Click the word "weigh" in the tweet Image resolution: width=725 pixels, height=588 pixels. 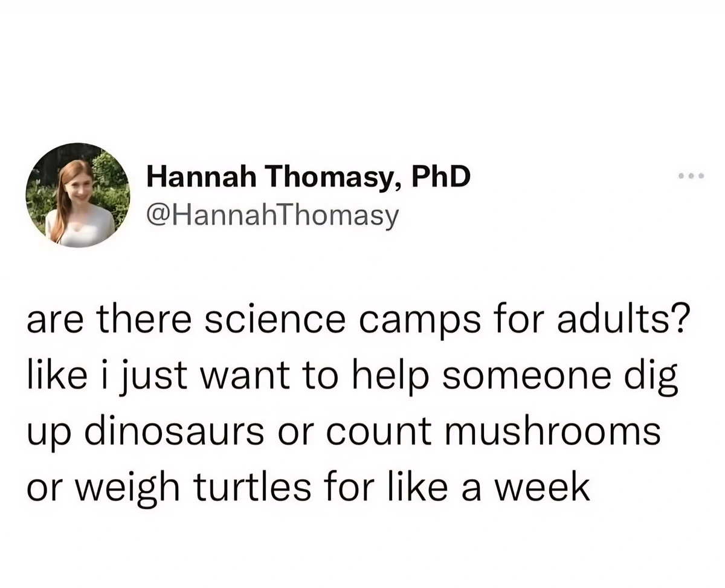pyautogui.click(x=121, y=487)
